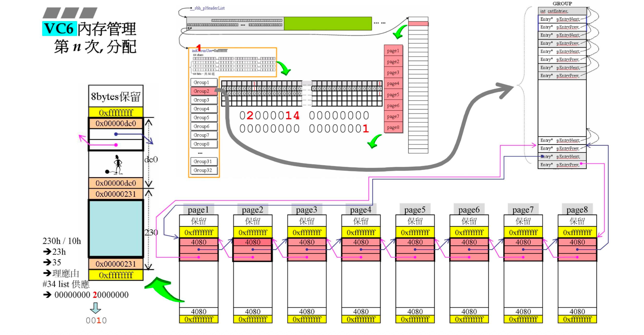
Task: Click the dc0 size label
Action: tap(151, 159)
